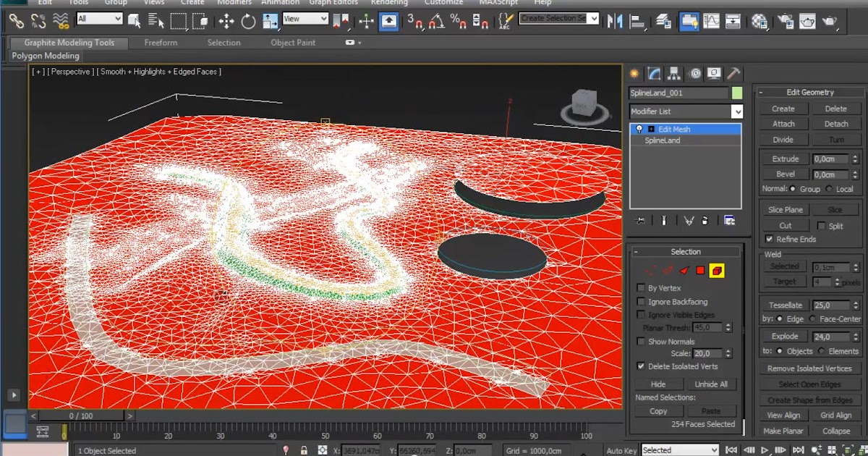The image size is (868, 456).
Task: Click the Select and Link chain icon
Action: 16,21
